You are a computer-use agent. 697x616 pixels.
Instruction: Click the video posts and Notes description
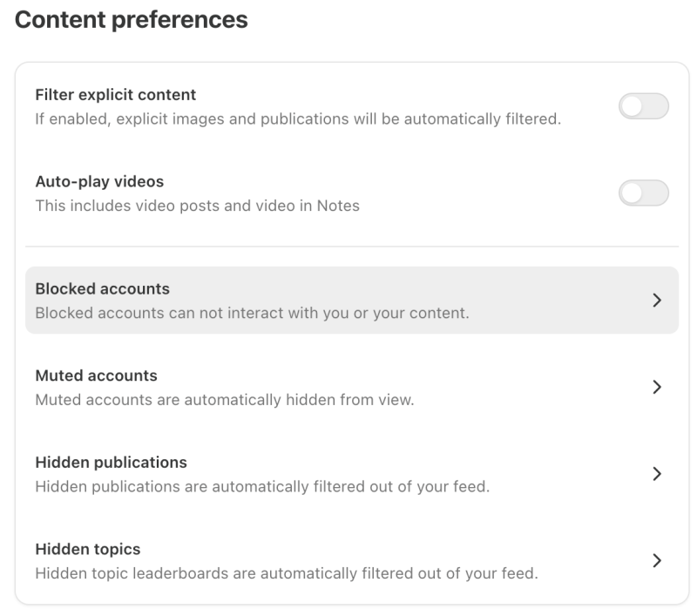197,206
